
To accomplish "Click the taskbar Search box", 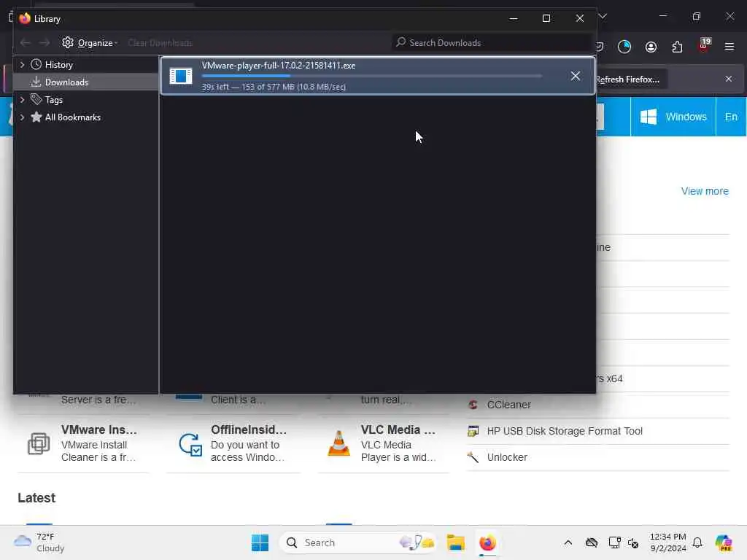I will 357,542.
